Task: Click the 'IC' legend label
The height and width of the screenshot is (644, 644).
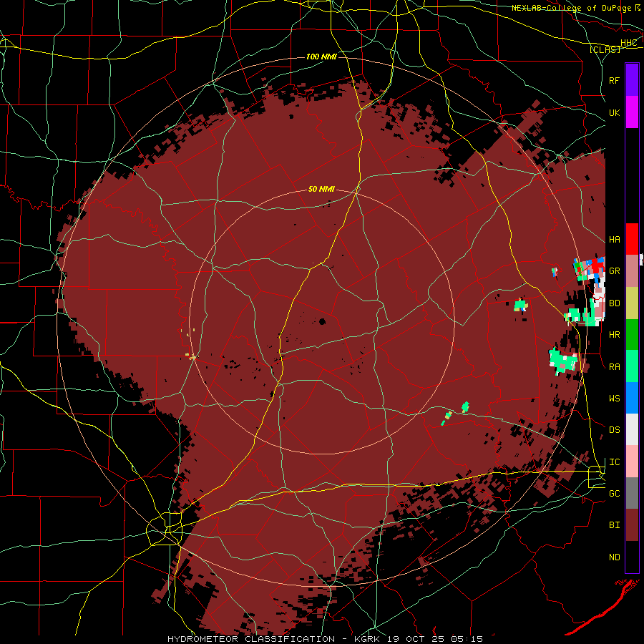Action: tap(614, 462)
